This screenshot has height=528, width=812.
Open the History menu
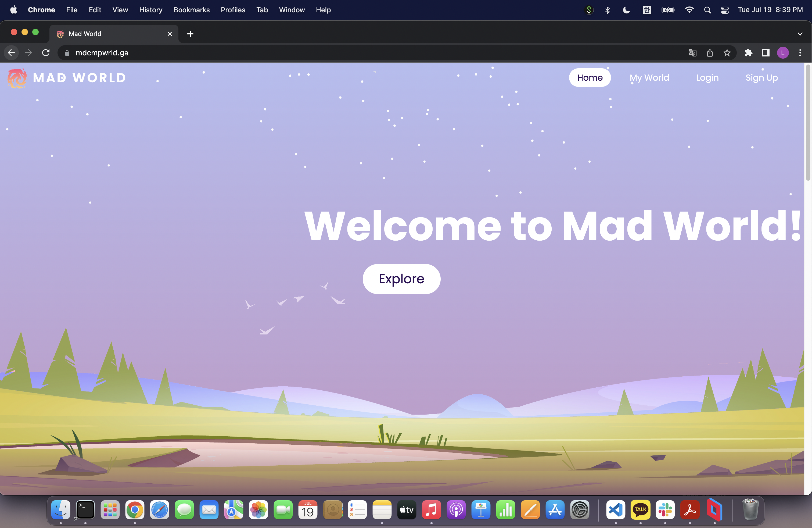[x=150, y=10]
